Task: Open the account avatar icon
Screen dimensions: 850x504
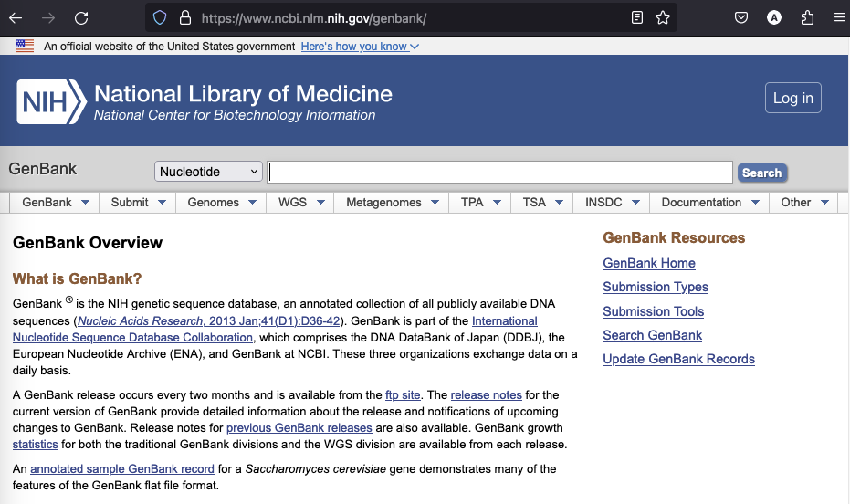Action: [x=774, y=18]
